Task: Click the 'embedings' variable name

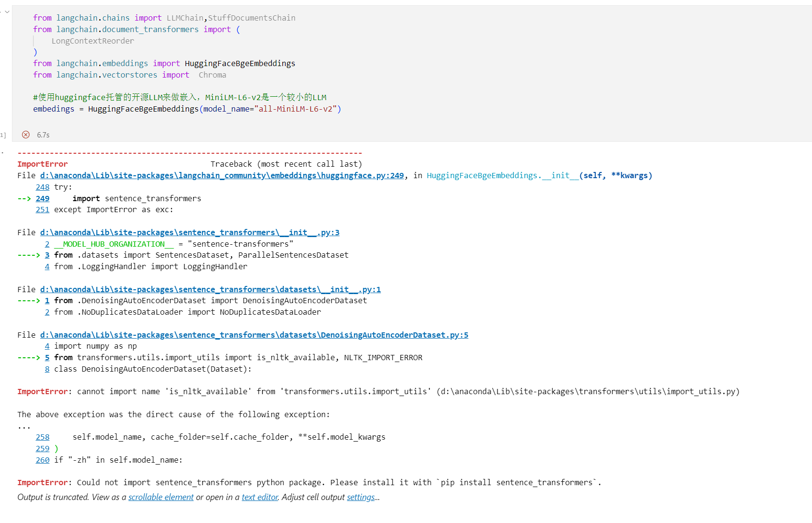Action: (x=54, y=109)
